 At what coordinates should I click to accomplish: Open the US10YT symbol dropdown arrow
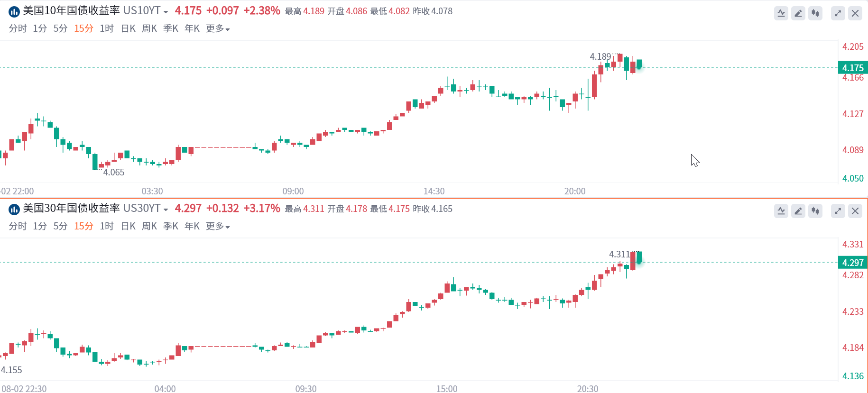click(x=166, y=12)
